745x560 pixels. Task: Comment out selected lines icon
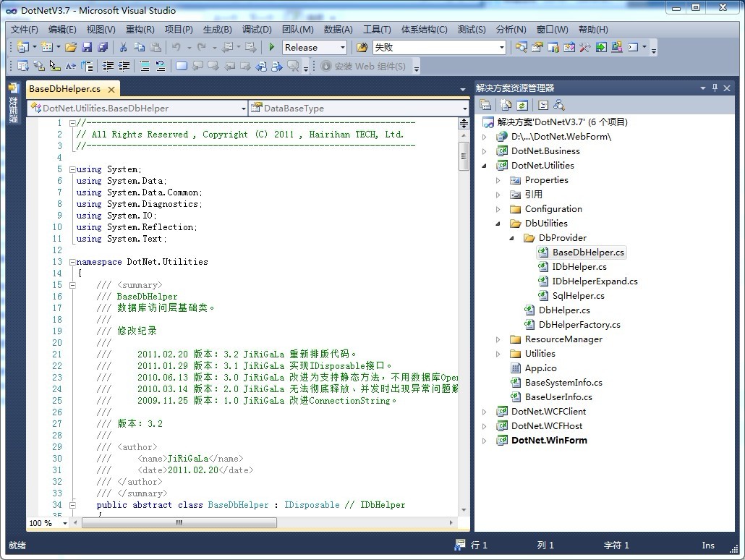(x=145, y=66)
